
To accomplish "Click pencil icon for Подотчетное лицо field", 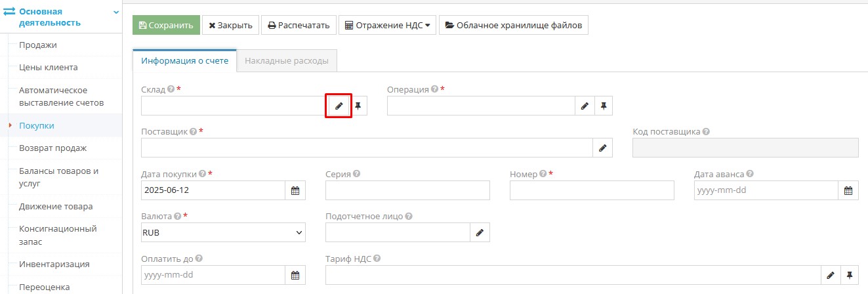I will click(x=480, y=232).
